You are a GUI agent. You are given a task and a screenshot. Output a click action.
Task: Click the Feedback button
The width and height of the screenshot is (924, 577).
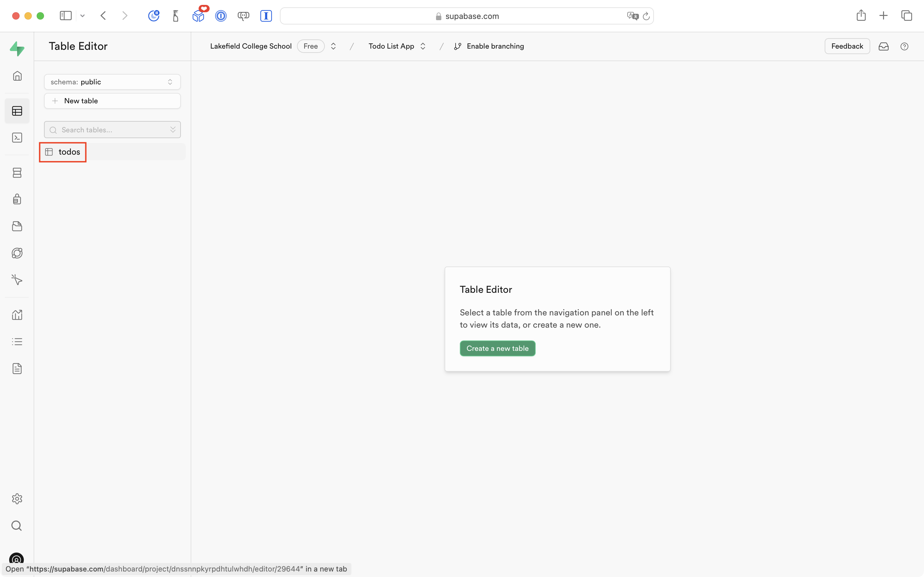[847, 46]
